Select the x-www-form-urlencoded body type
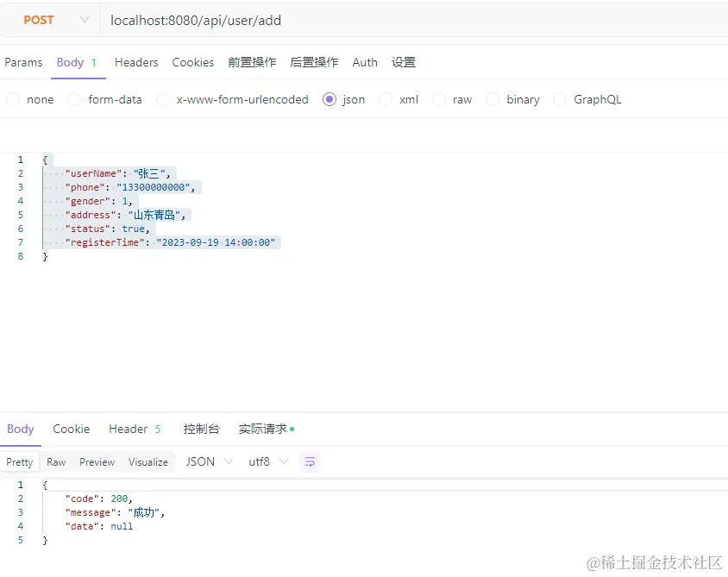Viewport: 728px width, 577px height. tap(232, 99)
